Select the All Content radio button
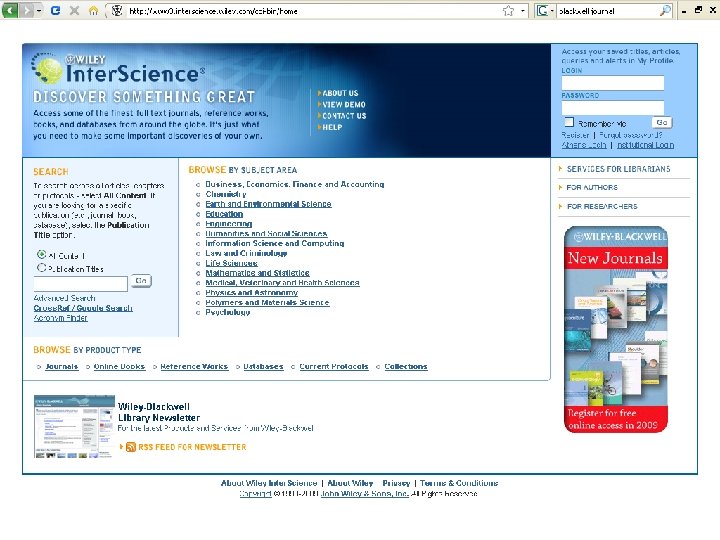This screenshot has height=540, width=720. (41, 254)
